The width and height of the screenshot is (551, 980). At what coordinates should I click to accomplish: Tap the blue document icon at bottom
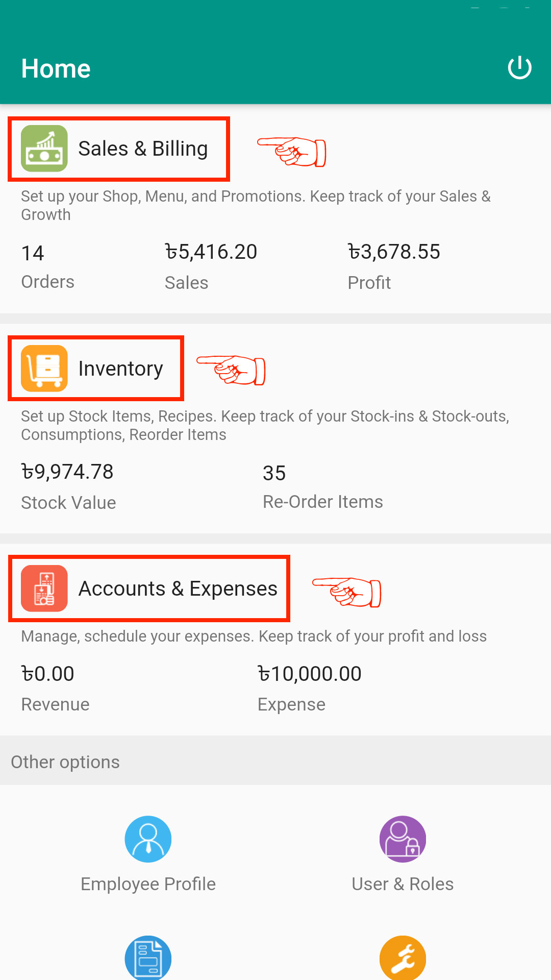point(148,959)
